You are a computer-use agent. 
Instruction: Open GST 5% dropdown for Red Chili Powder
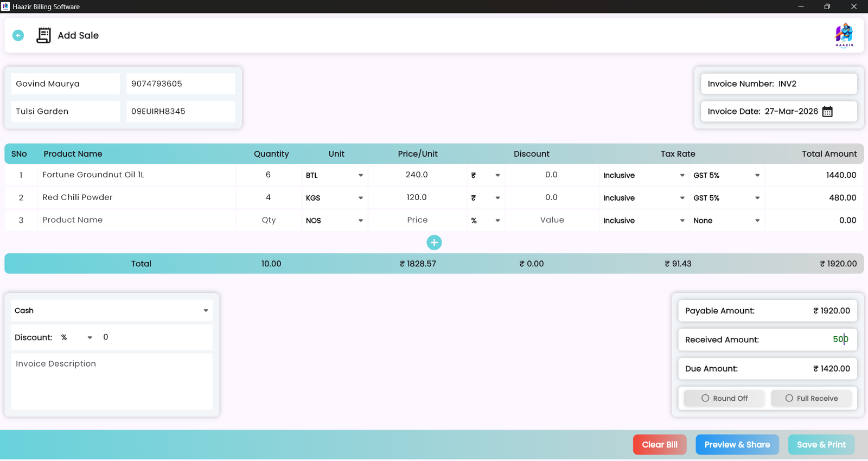pos(726,198)
